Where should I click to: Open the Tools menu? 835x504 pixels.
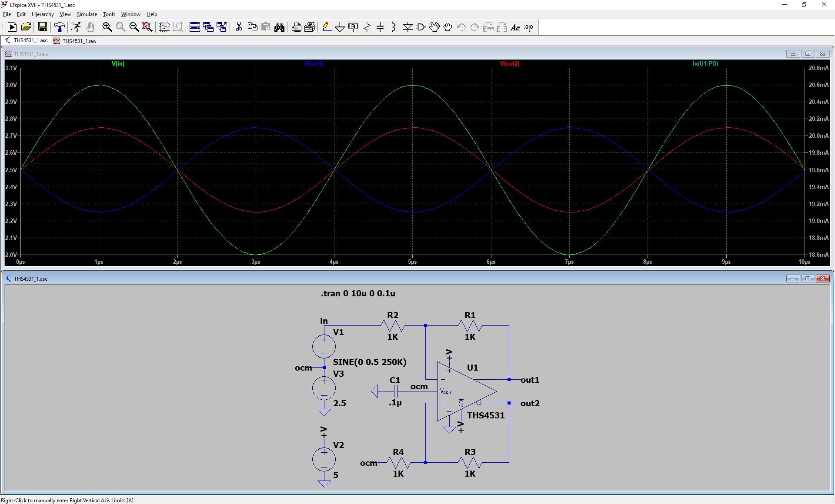109,14
